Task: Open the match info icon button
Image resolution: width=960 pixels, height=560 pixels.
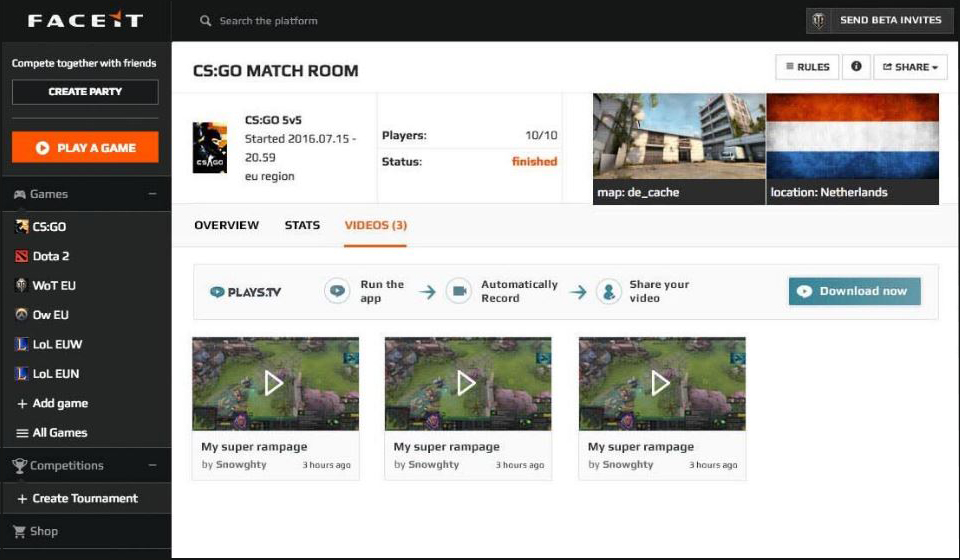Action: coord(856,66)
